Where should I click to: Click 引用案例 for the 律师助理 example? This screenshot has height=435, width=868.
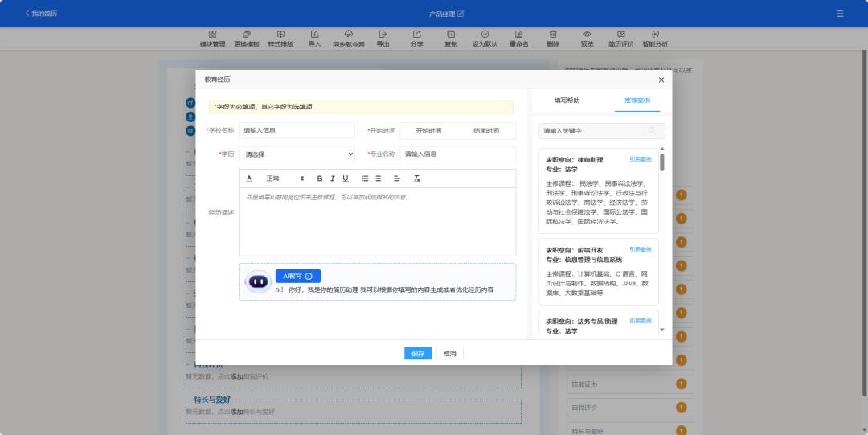641,159
